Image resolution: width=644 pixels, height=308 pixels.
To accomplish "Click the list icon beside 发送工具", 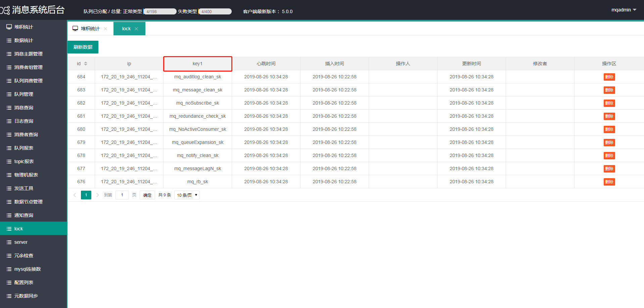I will click(9, 188).
